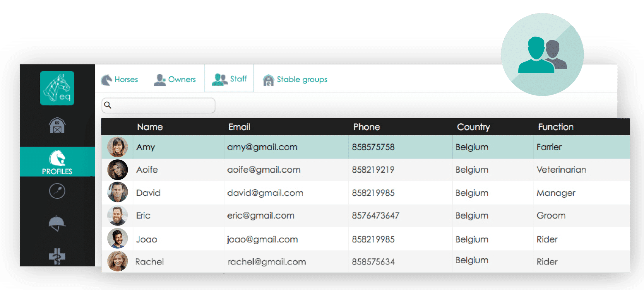Image resolution: width=644 pixels, height=290 pixels.
Task: Switch to the Horses tab
Action: (x=119, y=79)
